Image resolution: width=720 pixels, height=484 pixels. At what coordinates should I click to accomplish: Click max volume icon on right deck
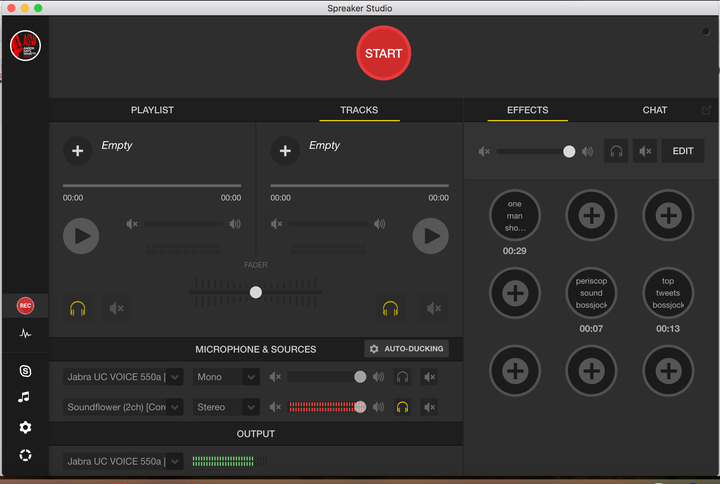(x=380, y=224)
